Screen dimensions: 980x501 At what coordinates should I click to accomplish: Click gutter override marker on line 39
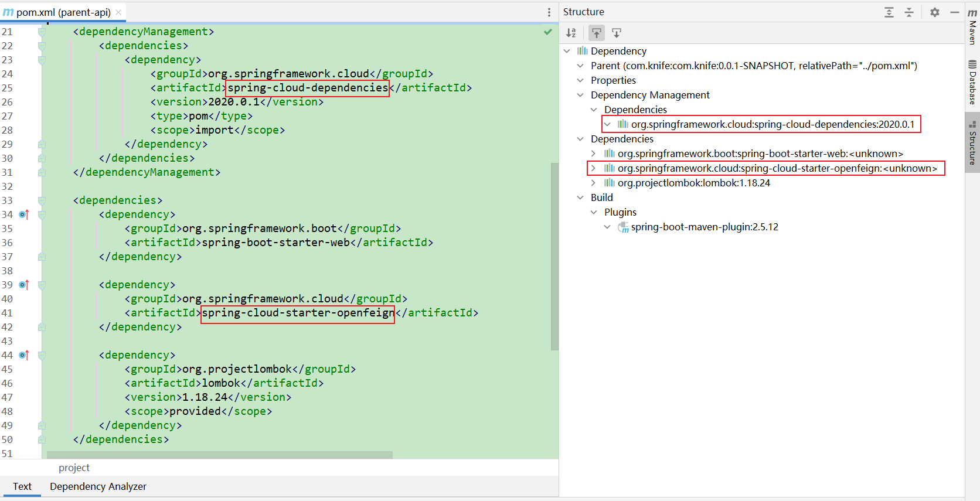24,285
